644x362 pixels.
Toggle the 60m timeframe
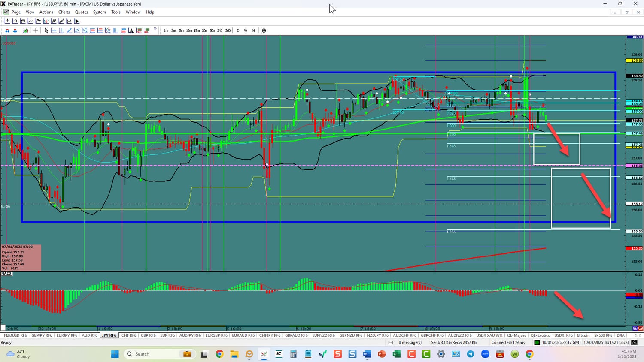(x=212, y=30)
